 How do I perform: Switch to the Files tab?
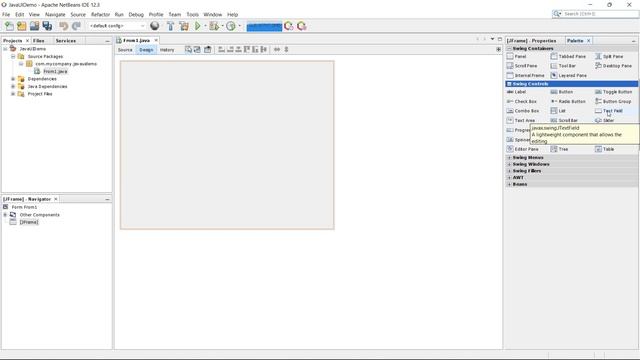click(x=38, y=41)
